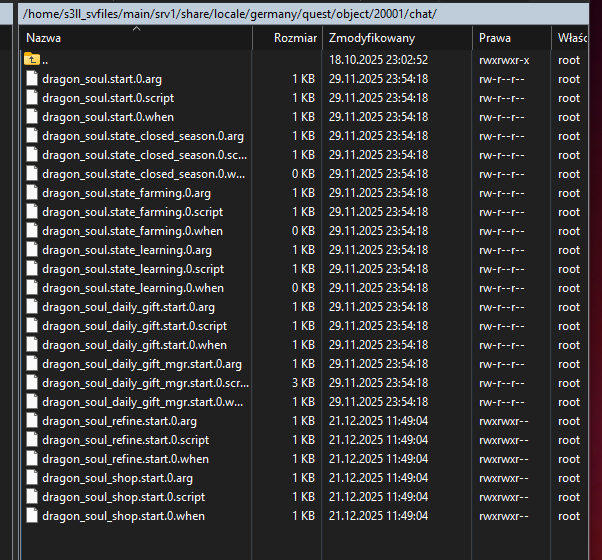This screenshot has height=560, width=602.
Task: Select the dragon_soul_refine.start.0.script file
Action: click(x=125, y=440)
